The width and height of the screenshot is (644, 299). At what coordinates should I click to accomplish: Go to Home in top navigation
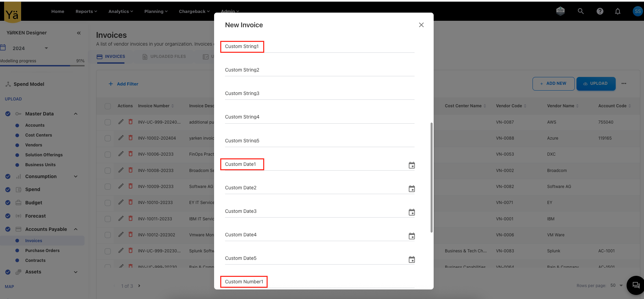click(x=58, y=11)
